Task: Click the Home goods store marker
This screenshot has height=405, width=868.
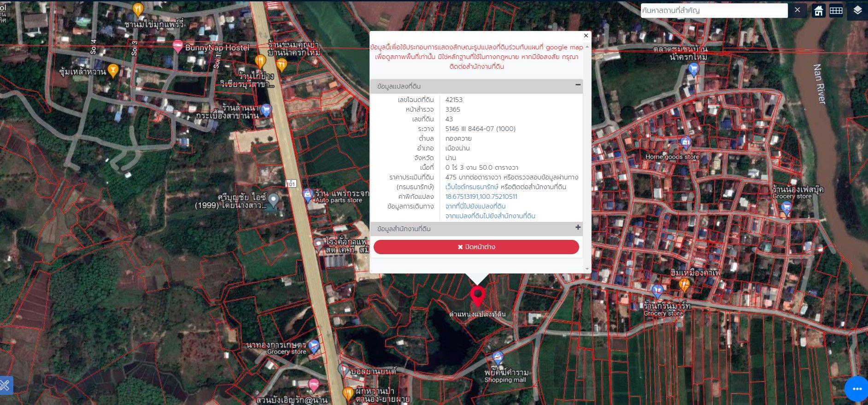Action: point(686,143)
